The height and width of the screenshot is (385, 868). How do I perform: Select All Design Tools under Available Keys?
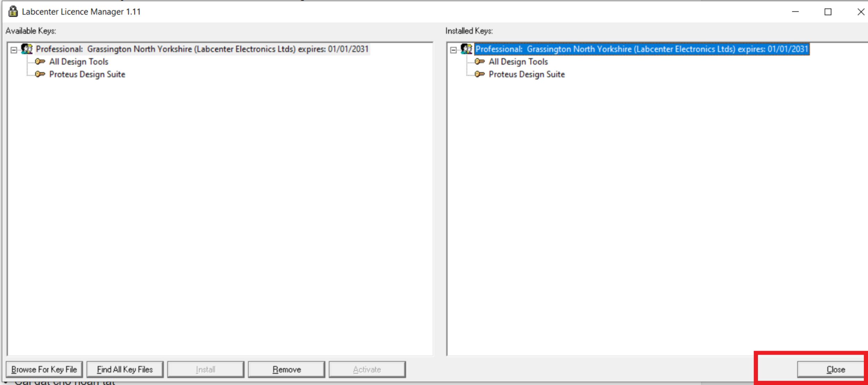click(79, 62)
